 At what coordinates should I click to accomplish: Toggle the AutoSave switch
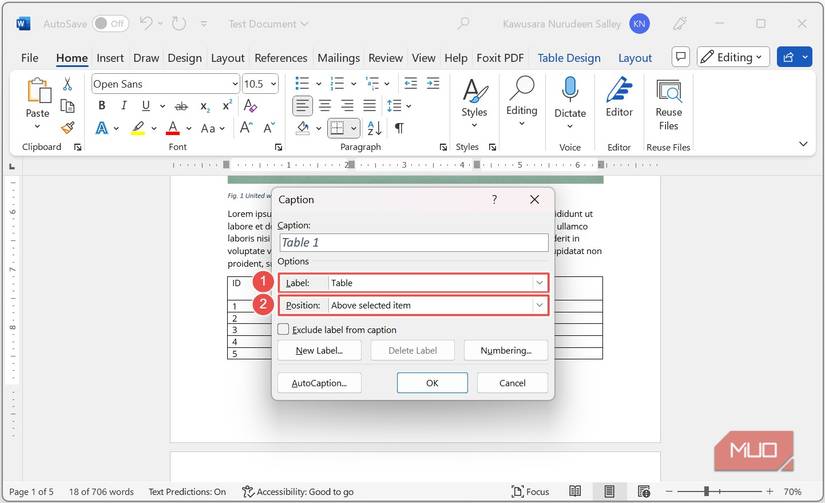(x=111, y=23)
